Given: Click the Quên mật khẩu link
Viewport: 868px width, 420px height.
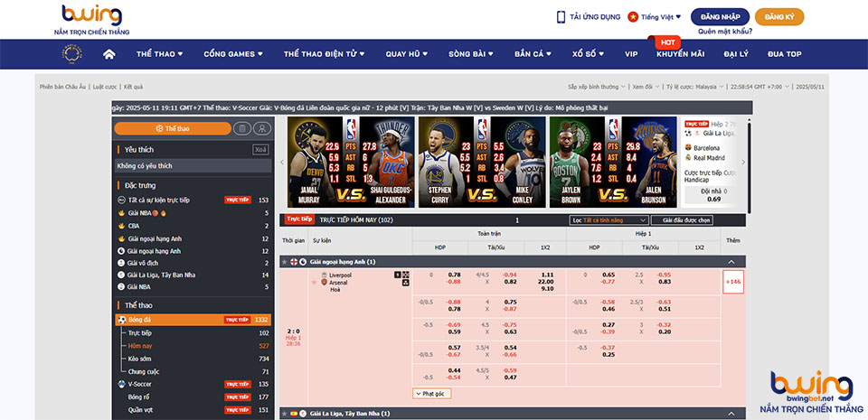Looking at the screenshot, I should click(725, 32).
